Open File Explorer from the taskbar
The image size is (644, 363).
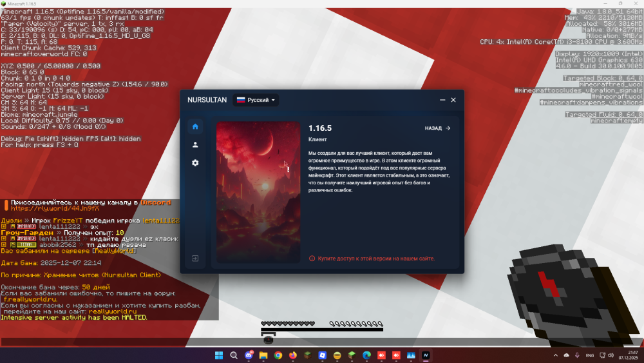tap(263, 355)
